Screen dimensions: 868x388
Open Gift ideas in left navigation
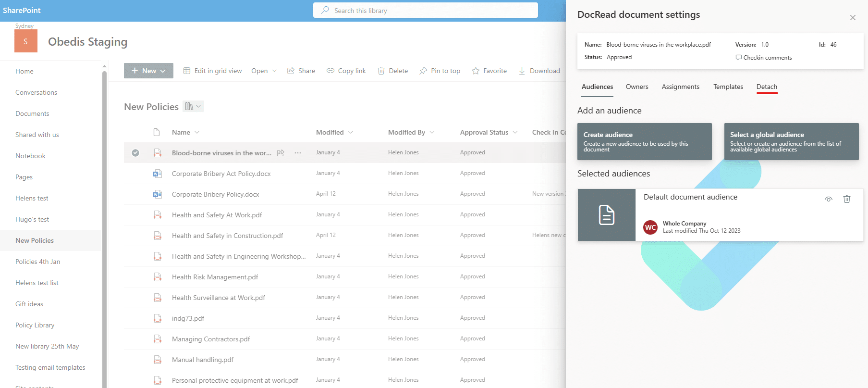tap(29, 304)
